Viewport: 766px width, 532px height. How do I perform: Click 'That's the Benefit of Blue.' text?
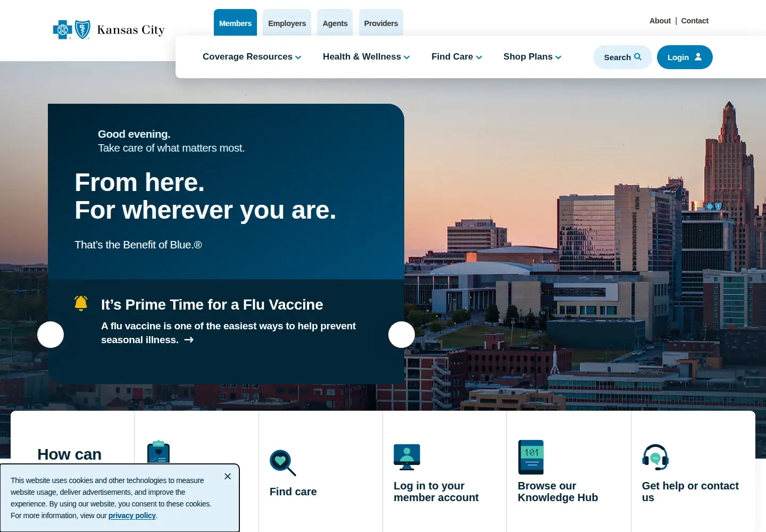pos(138,245)
